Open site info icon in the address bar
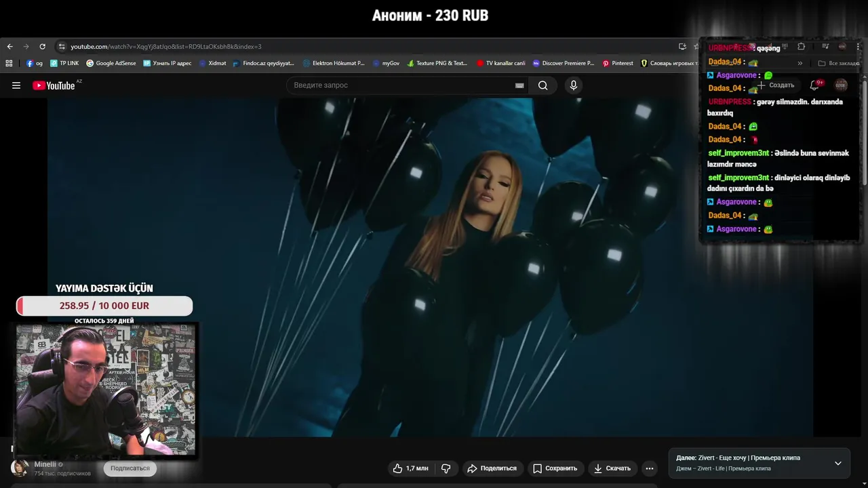The height and width of the screenshot is (488, 868). [62, 47]
